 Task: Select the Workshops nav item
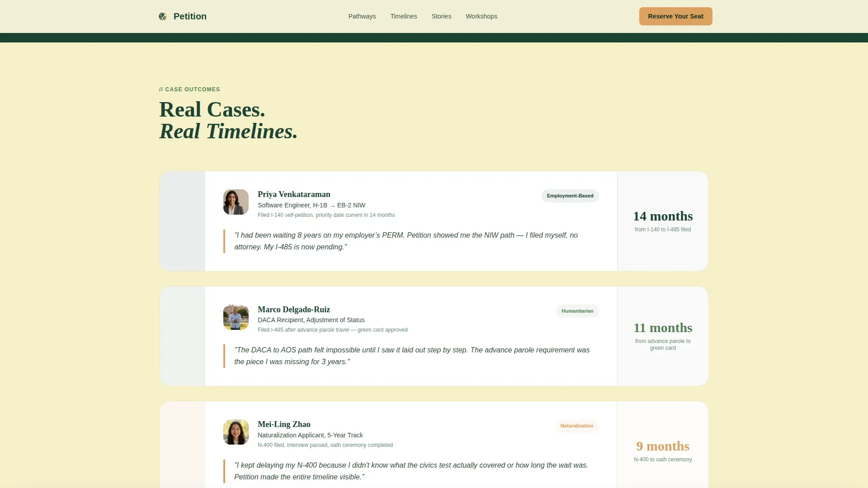481,16
